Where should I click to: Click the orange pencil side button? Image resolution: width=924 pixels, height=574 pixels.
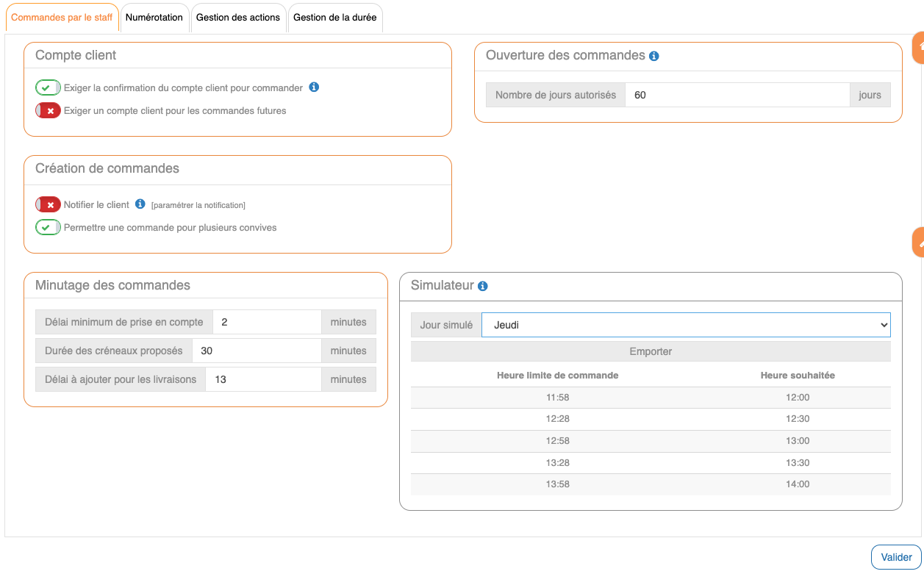(x=918, y=243)
